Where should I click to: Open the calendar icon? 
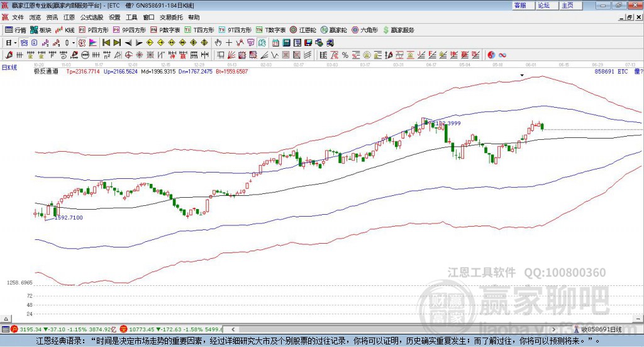click(x=275, y=43)
